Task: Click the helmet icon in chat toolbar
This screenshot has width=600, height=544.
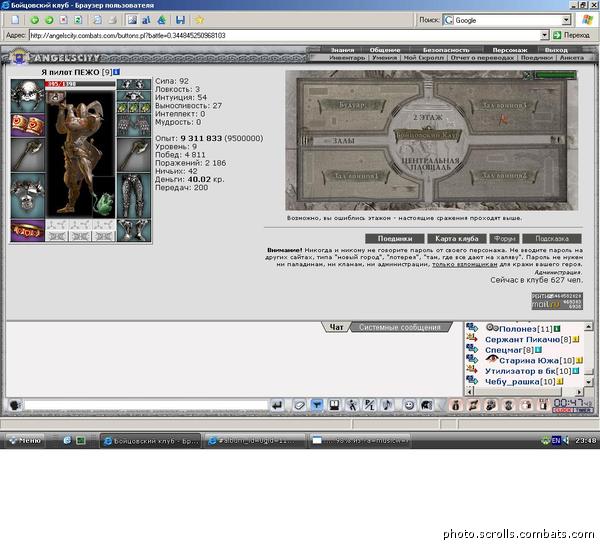Action: click(x=427, y=405)
